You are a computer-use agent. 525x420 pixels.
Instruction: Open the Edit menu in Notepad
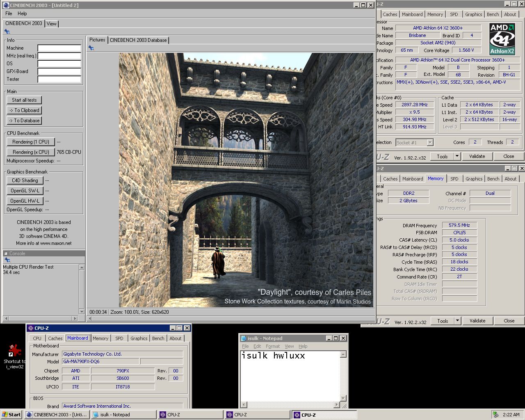257,346
